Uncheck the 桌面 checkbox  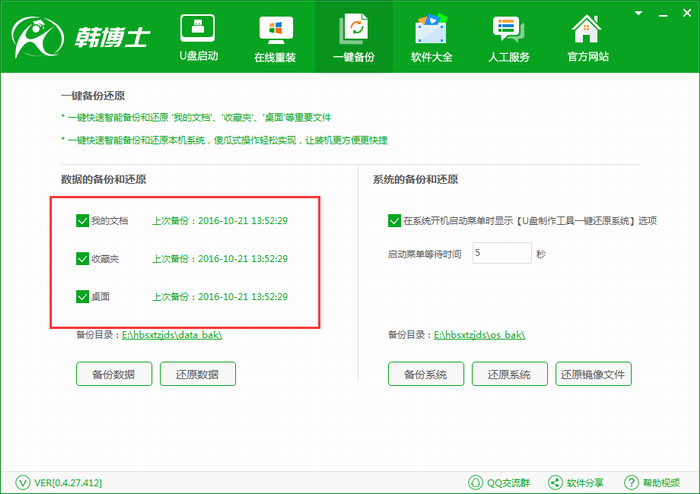click(x=83, y=296)
